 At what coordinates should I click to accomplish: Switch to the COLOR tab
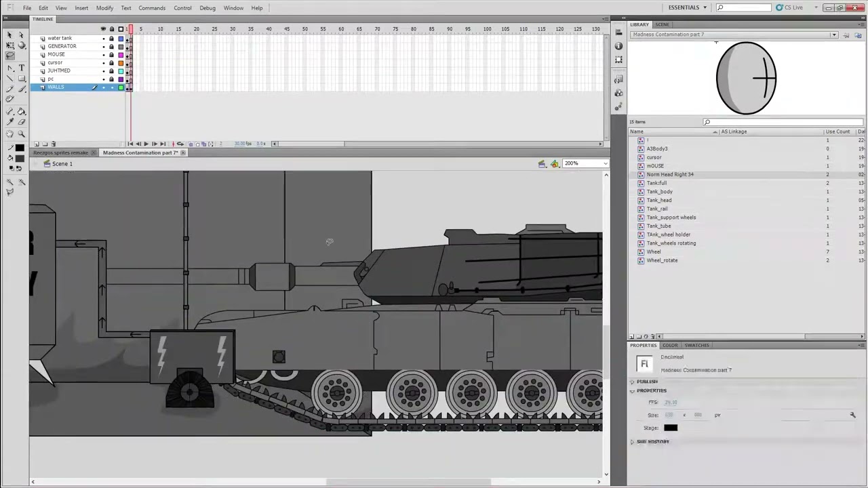tap(670, 345)
